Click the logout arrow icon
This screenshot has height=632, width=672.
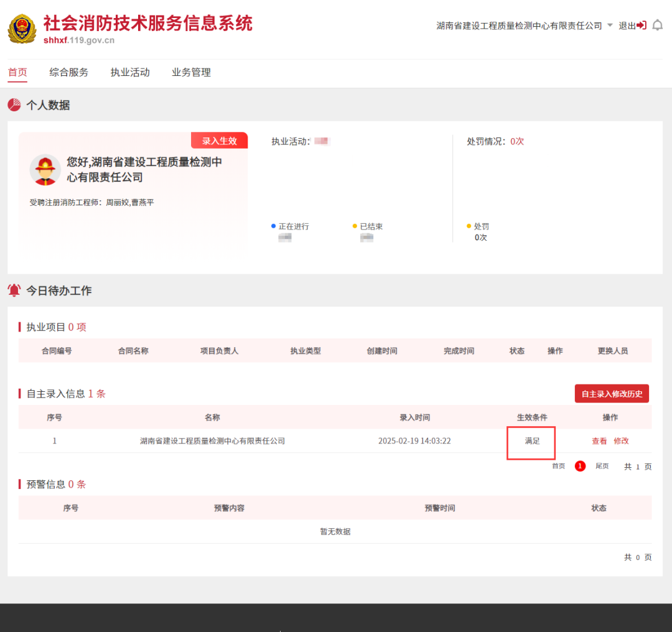(642, 26)
